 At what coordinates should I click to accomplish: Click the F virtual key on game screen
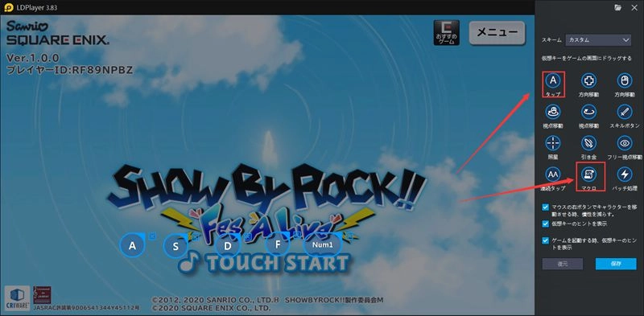point(278,245)
